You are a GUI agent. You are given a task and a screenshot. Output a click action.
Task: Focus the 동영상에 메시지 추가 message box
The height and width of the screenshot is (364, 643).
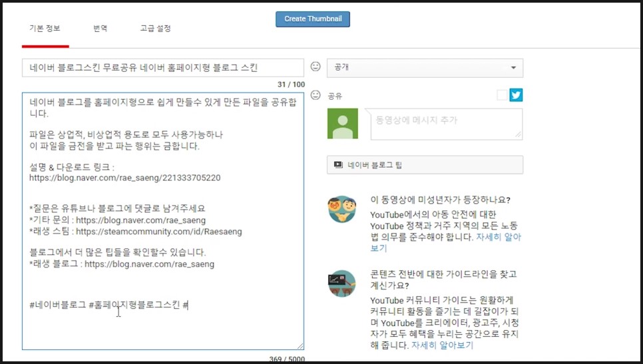(x=446, y=124)
